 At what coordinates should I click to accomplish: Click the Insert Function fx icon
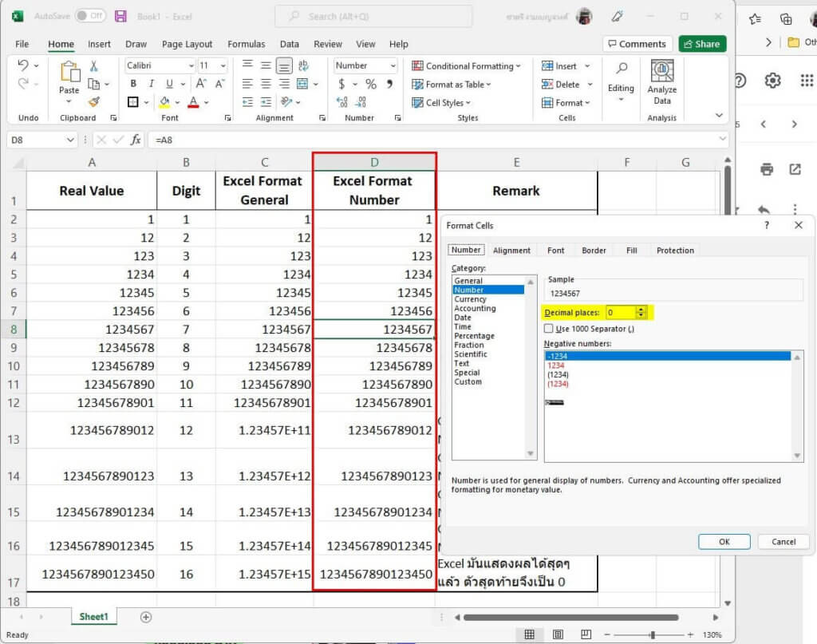[136, 140]
